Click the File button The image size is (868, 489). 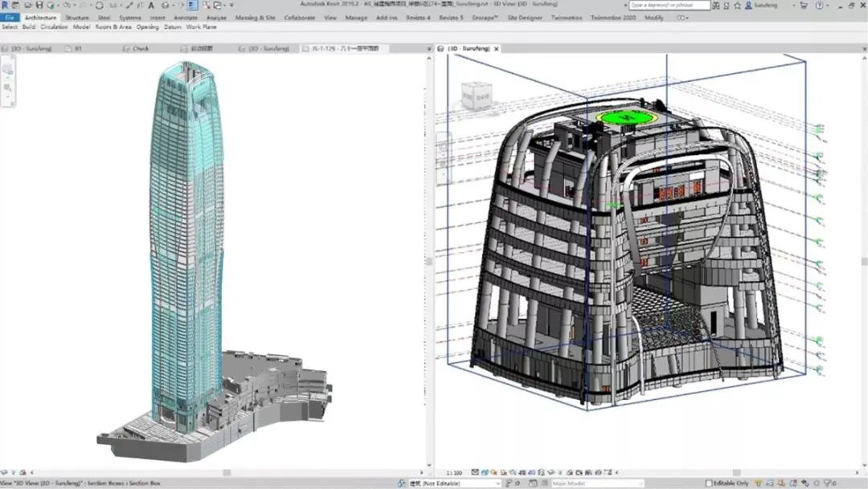pos(10,17)
